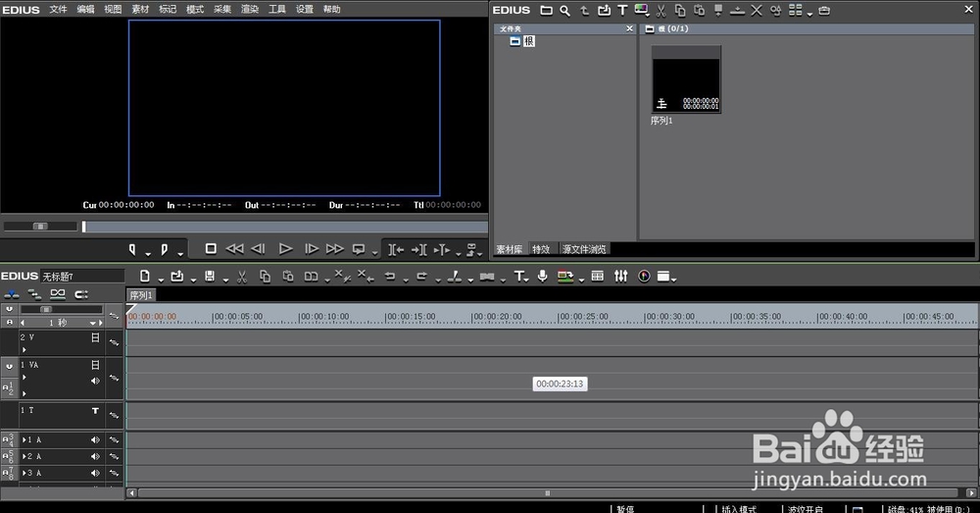Expand the 1 A audio track
The height and width of the screenshot is (513, 980).
tap(24, 439)
